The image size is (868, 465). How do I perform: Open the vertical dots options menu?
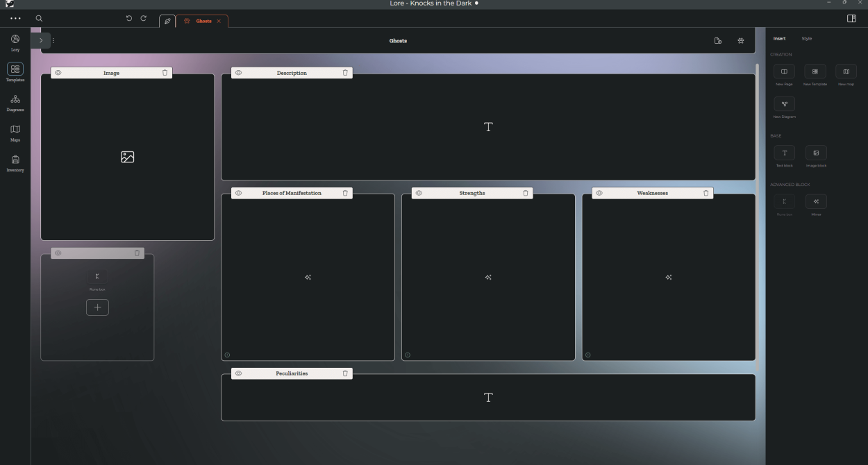pyautogui.click(x=53, y=41)
